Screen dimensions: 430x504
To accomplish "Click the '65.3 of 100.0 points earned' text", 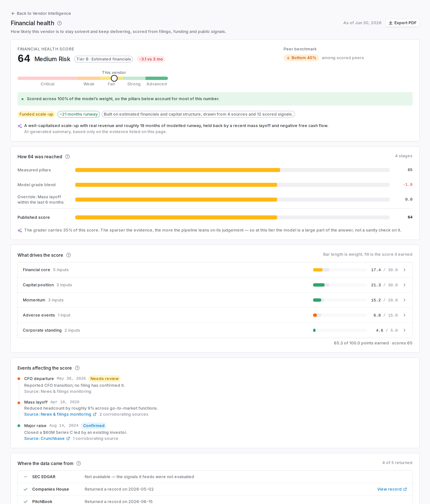I will [x=361, y=343].
